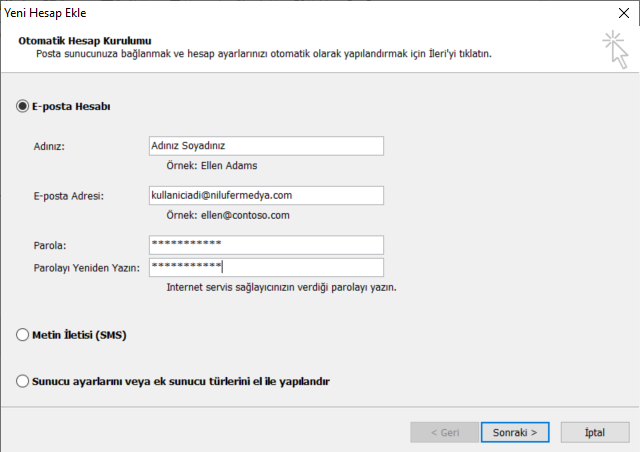Select manual server settings radio option
The height and width of the screenshot is (452, 640).
22,381
